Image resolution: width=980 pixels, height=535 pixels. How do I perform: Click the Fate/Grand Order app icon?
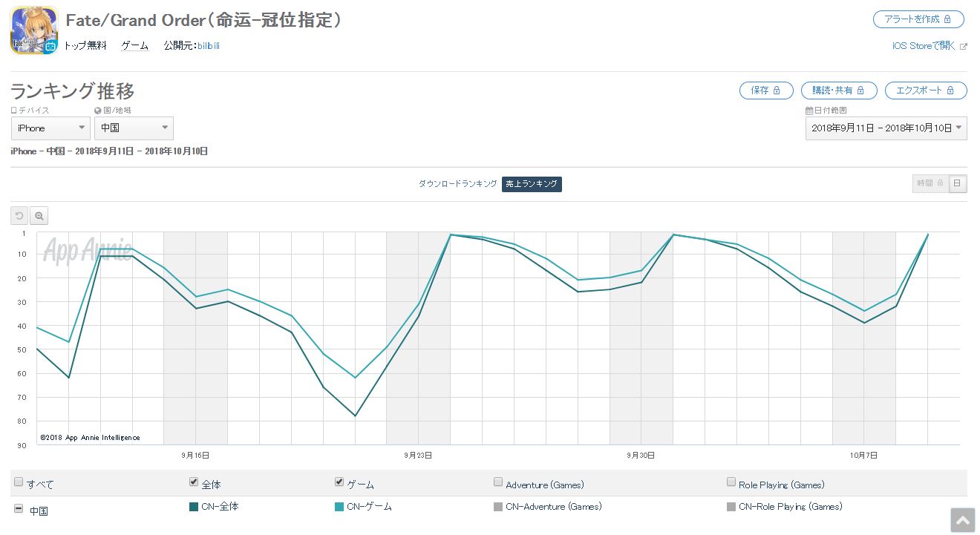34,30
